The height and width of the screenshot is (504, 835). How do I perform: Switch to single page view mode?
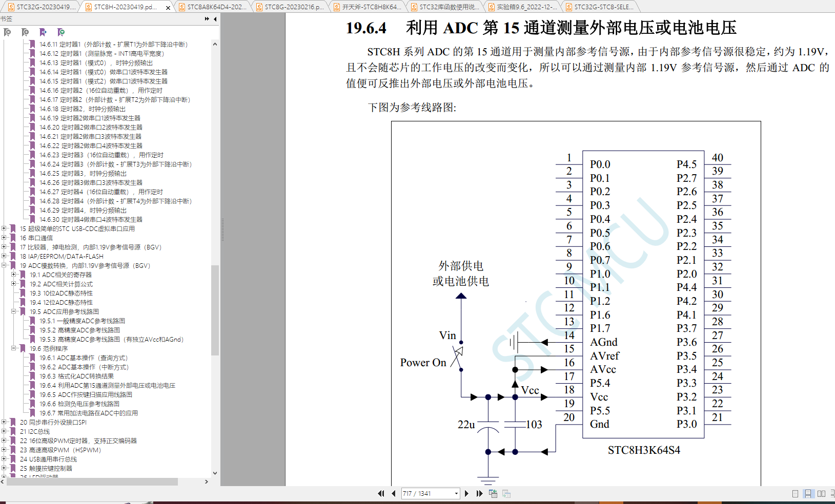click(x=795, y=494)
